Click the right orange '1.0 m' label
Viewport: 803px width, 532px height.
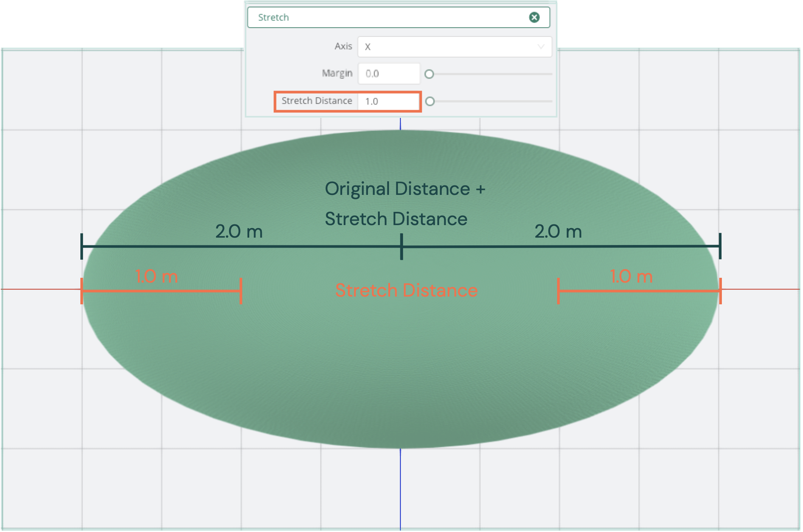point(631,277)
